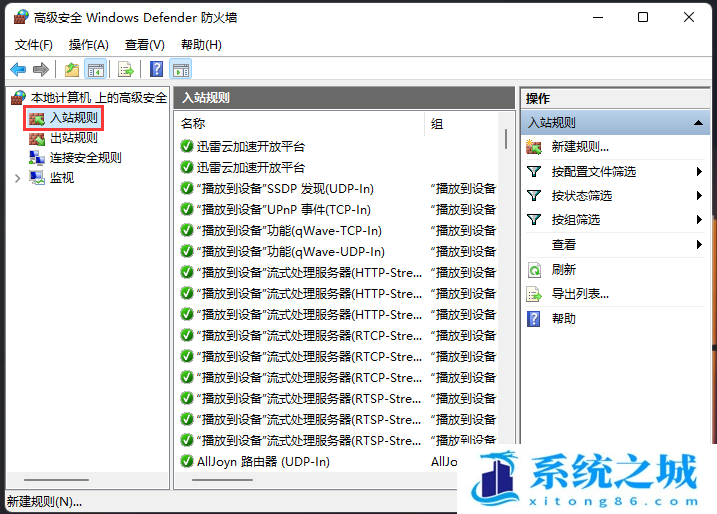Open the 查看(V) menu
717x514 pixels.
pos(144,45)
